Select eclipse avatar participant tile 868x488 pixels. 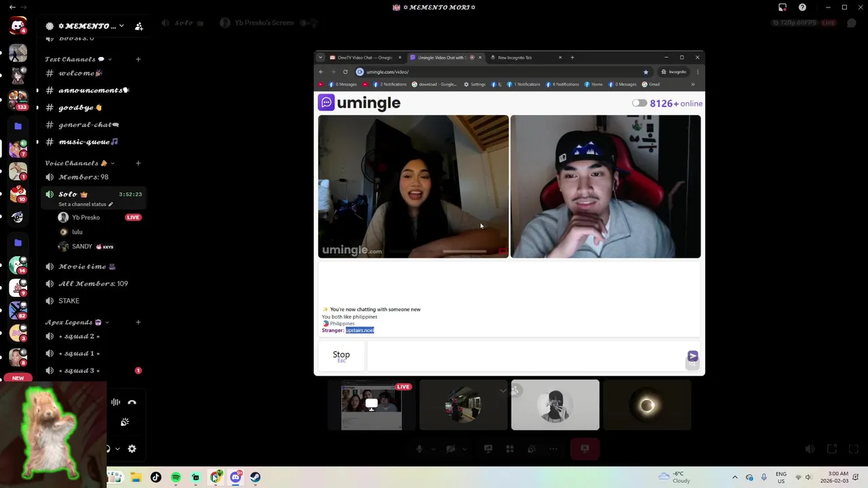[647, 405]
